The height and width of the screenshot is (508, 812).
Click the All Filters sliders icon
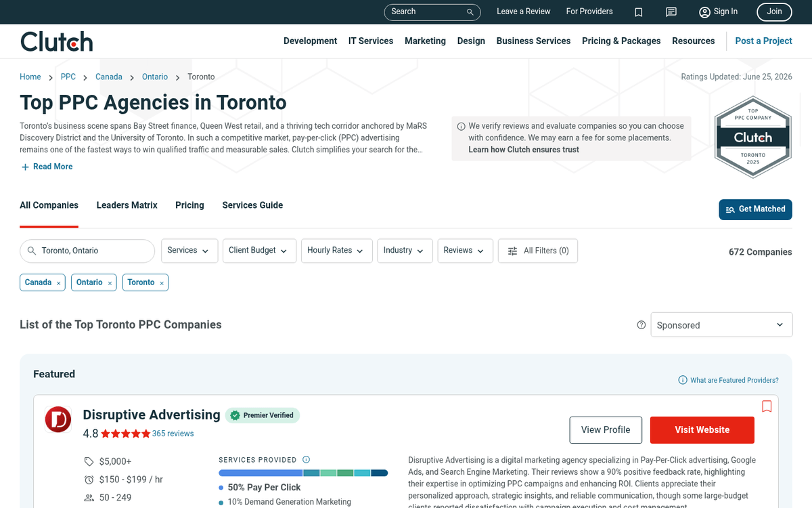512,251
